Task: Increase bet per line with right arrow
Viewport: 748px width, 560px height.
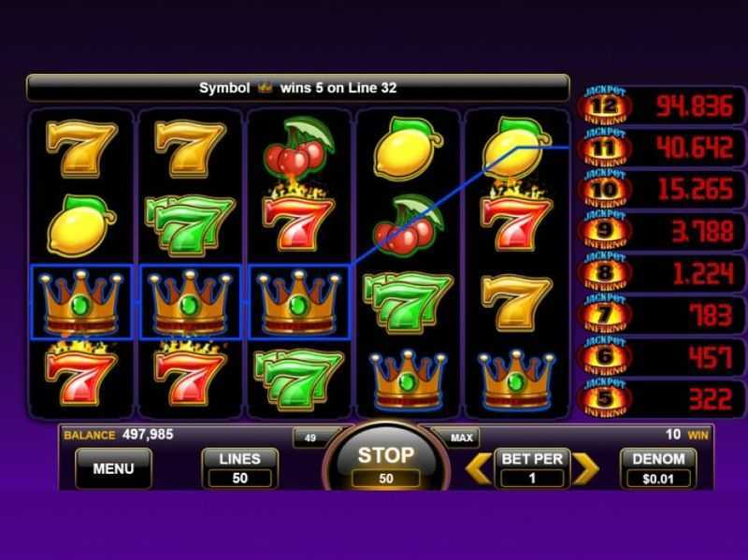Action: (x=585, y=469)
